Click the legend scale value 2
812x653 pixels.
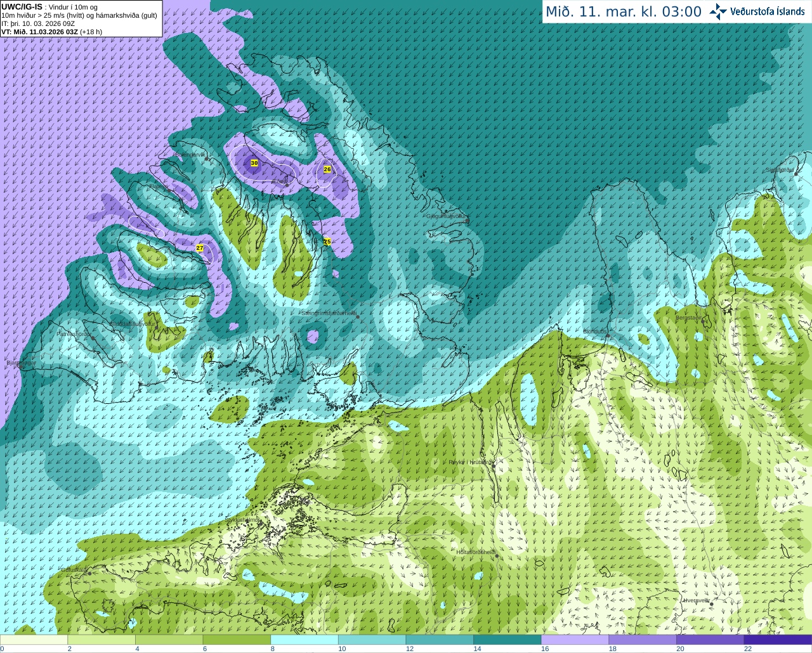coord(70,649)
